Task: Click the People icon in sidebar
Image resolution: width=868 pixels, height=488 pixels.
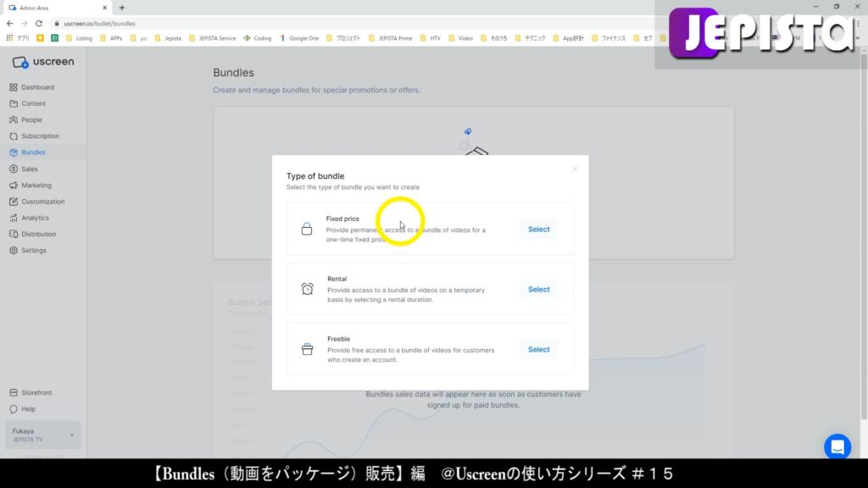Action: [14, 119]
